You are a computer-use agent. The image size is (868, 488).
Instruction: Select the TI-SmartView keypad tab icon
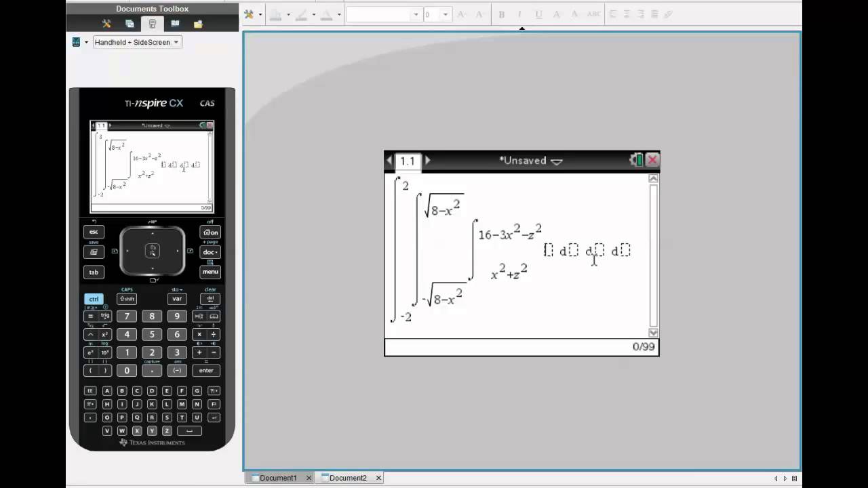pos(152,24)
